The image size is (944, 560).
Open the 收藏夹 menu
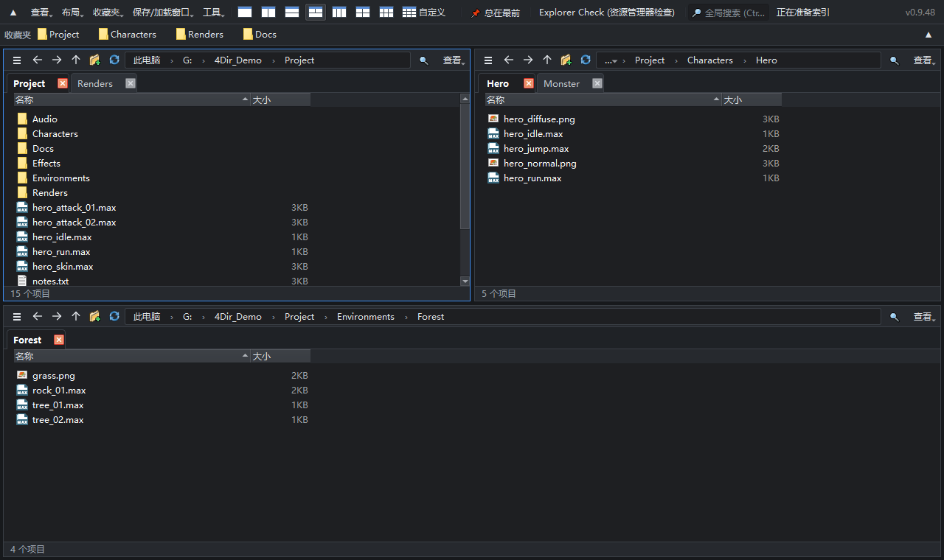108,13
